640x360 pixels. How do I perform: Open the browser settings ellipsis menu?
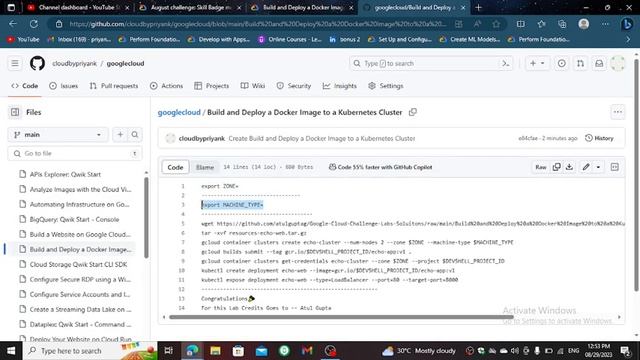(605, 24)
